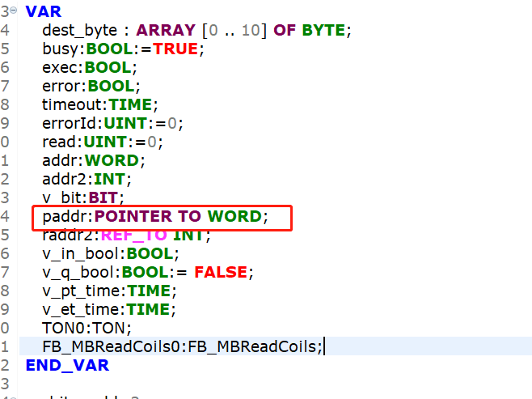
Task: Click the timeout:TIME declaration
Action: (x=100, y=104)
